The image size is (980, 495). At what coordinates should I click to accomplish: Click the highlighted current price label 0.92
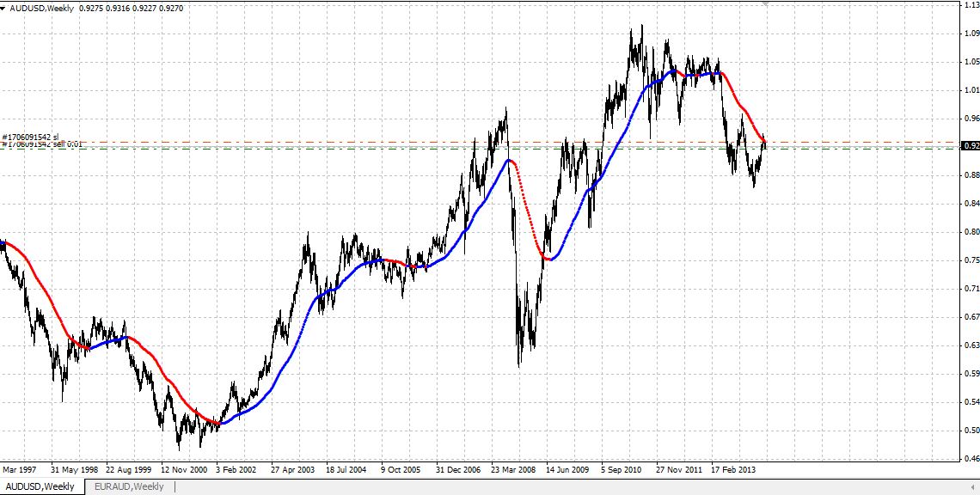point(971,145)
